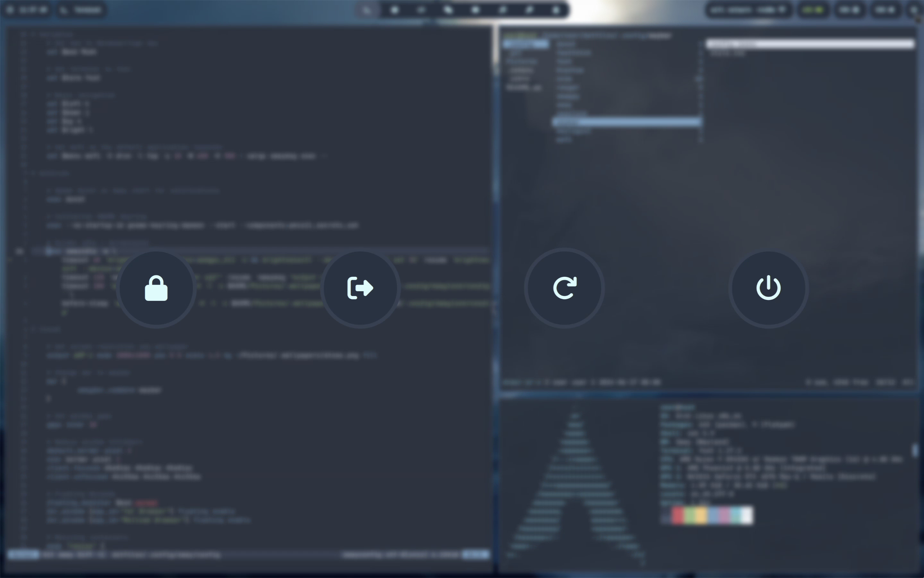This screenshot has height=578, width=924.
Task: Log out using the exit arrow button
Action: (360, 288)
